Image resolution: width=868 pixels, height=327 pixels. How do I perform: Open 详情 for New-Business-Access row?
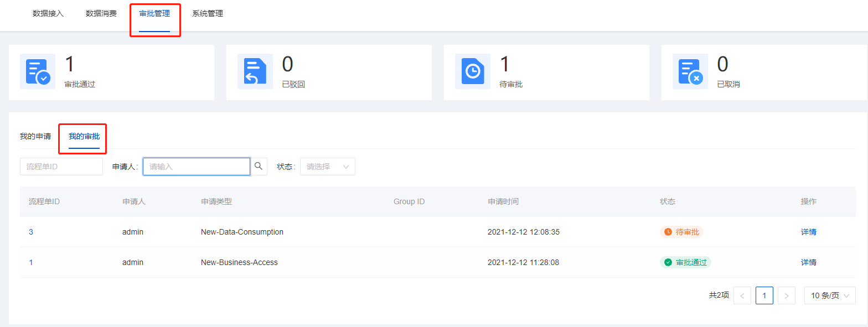808,262
